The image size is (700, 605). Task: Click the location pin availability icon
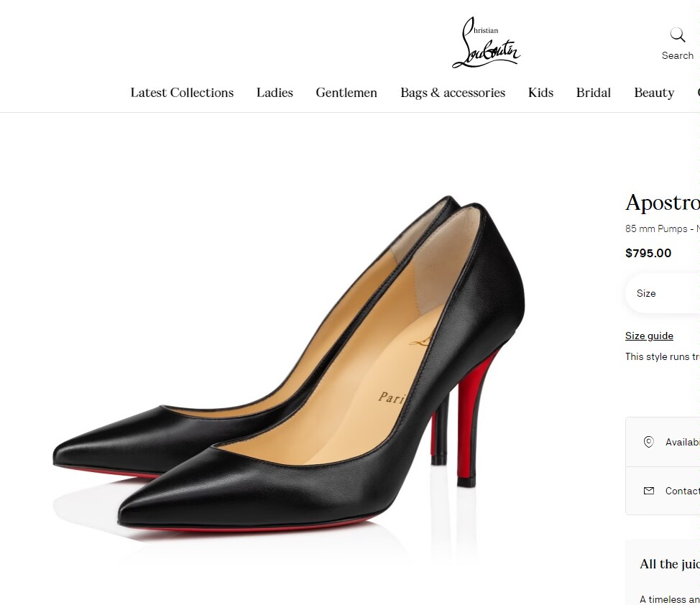(648, 442)
